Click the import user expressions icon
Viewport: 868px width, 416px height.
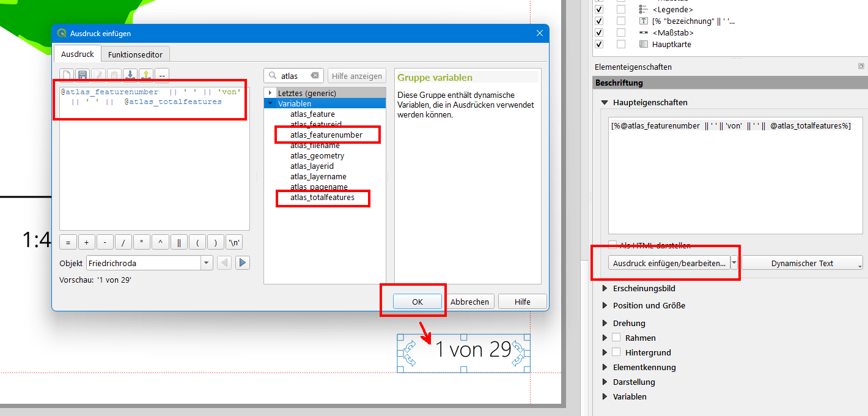(130, 75)
